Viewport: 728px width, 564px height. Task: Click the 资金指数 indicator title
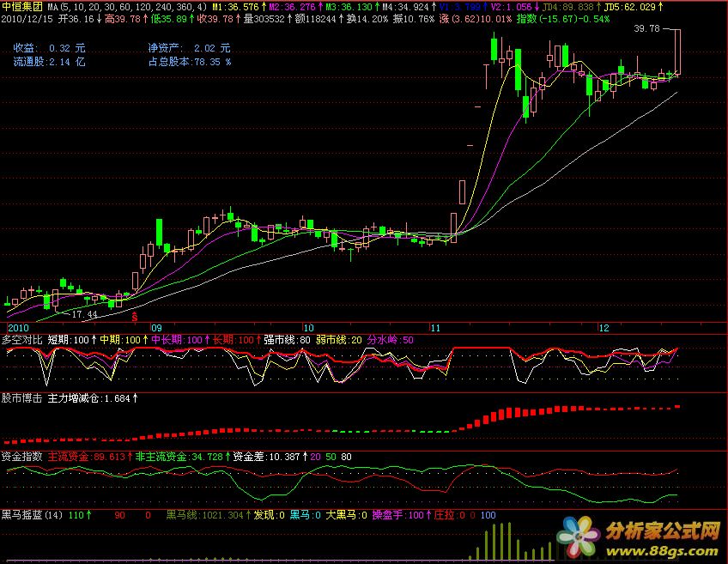(21, 457)
